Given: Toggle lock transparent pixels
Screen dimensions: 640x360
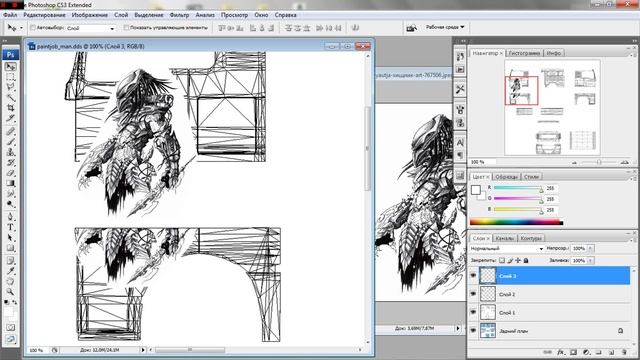Looking at the screenshot, I should 502,260.
